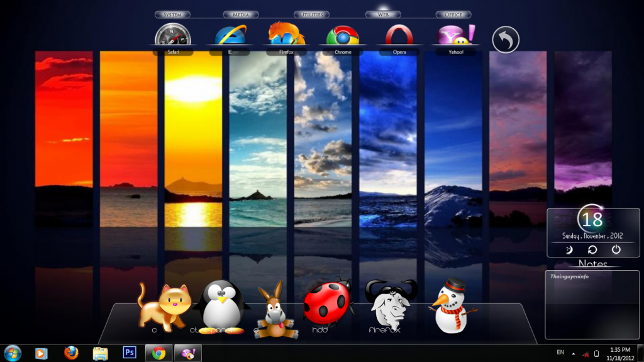This screenshot has width=644, height=362.
Task: Click the circular back arrow icon
Action: [506, 40]
